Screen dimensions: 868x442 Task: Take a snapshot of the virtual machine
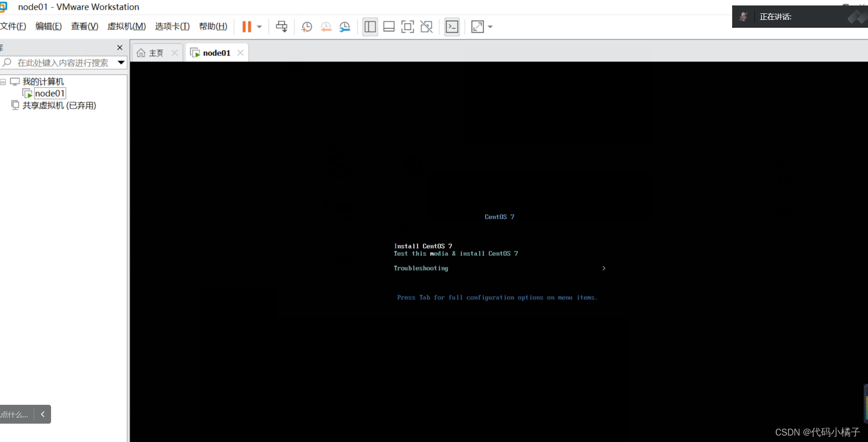tap(307, 27)
